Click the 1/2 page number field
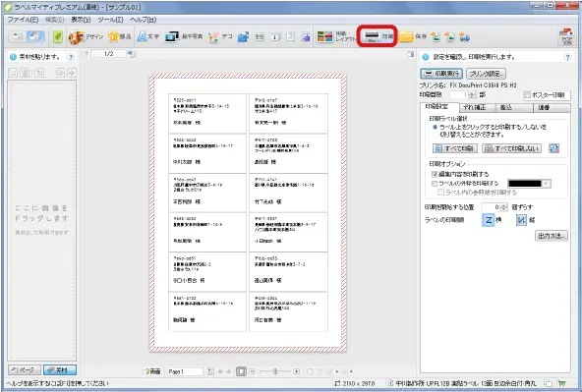 tap(108, 54)
